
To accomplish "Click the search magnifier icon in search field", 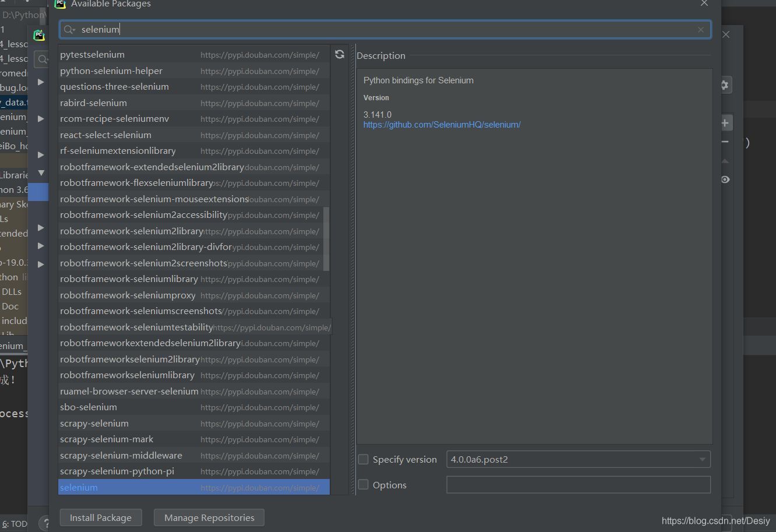I will click(69, 30).
